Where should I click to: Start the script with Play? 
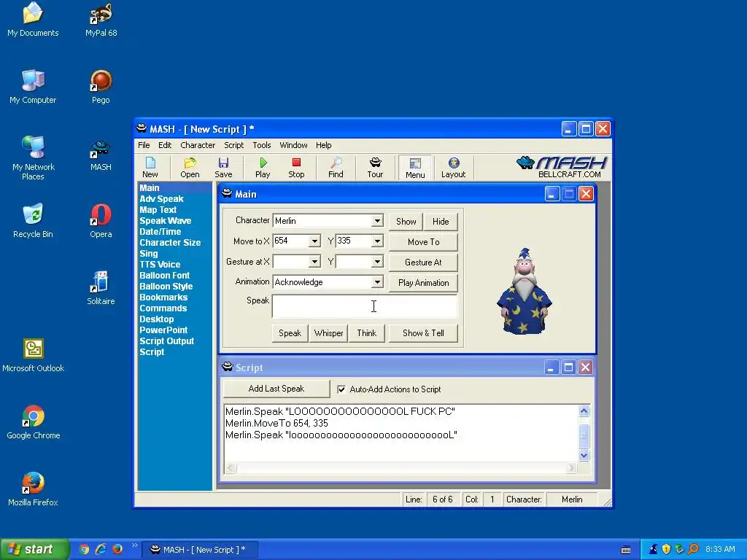[x=263, y=168]
